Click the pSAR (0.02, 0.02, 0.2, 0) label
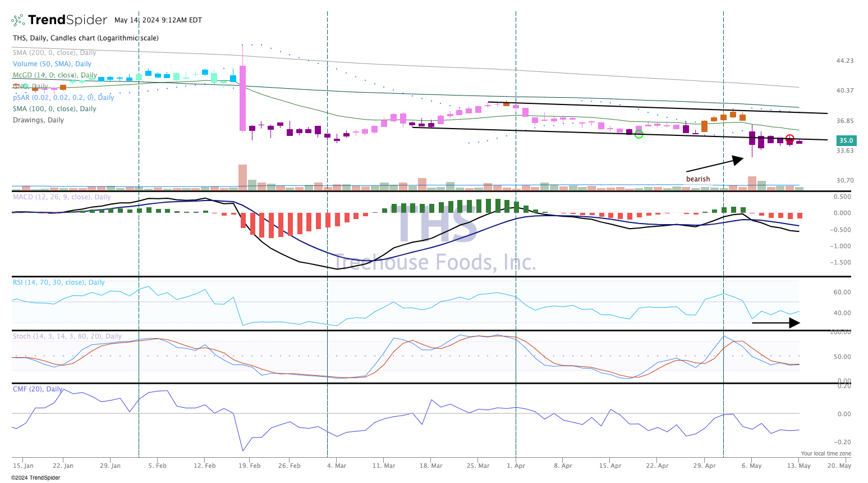 [63, 98]
